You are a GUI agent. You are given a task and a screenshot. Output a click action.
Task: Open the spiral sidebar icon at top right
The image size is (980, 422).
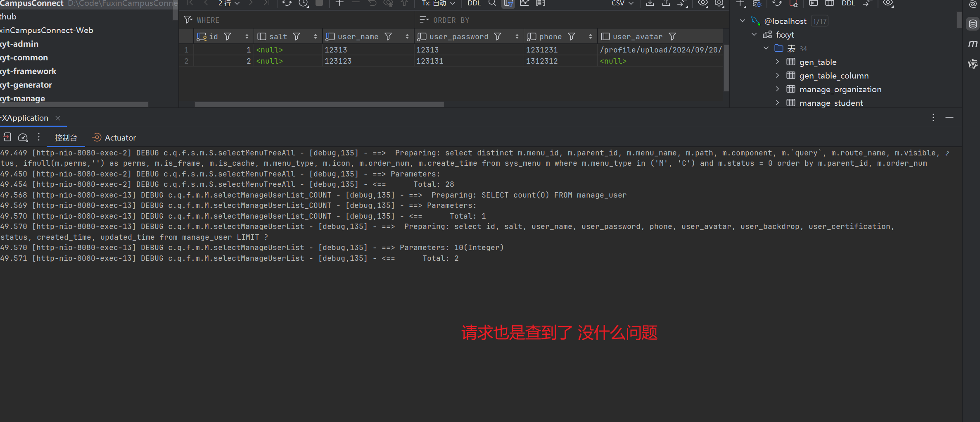click(x=973, y=5)
